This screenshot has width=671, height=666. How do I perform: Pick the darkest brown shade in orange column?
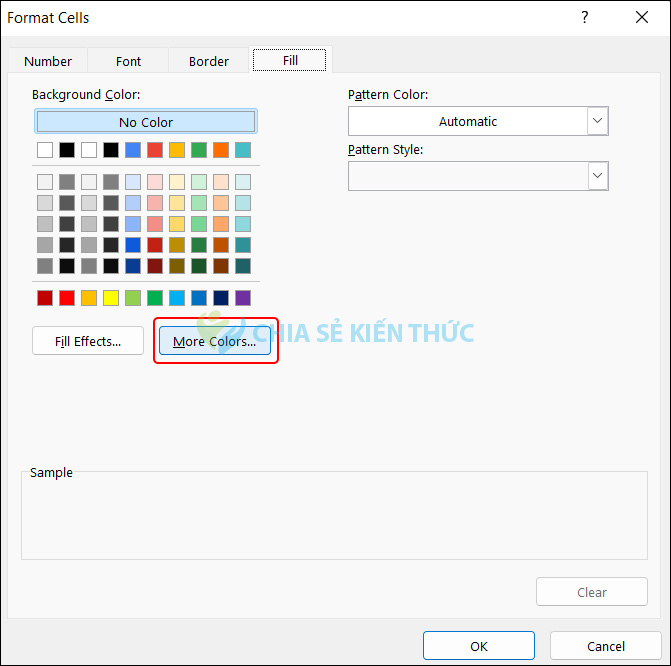221,266
